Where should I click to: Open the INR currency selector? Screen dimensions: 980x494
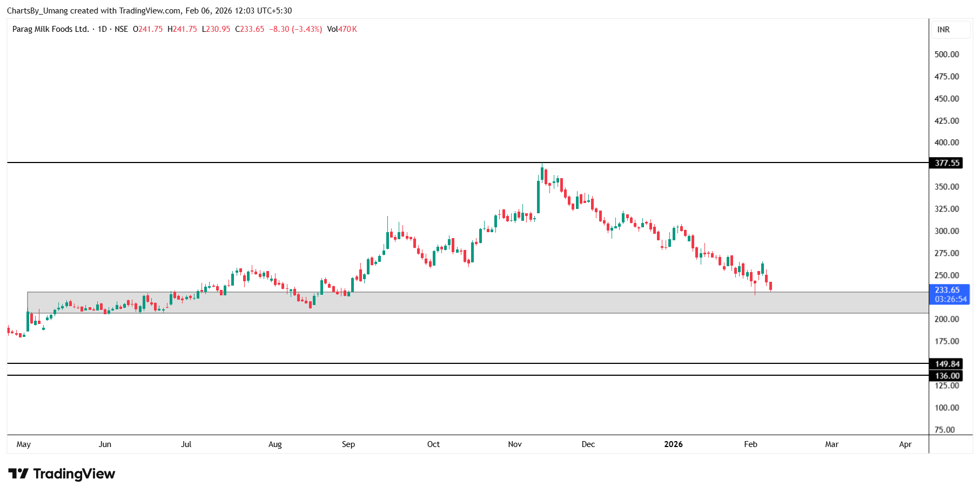click(950, 30)
